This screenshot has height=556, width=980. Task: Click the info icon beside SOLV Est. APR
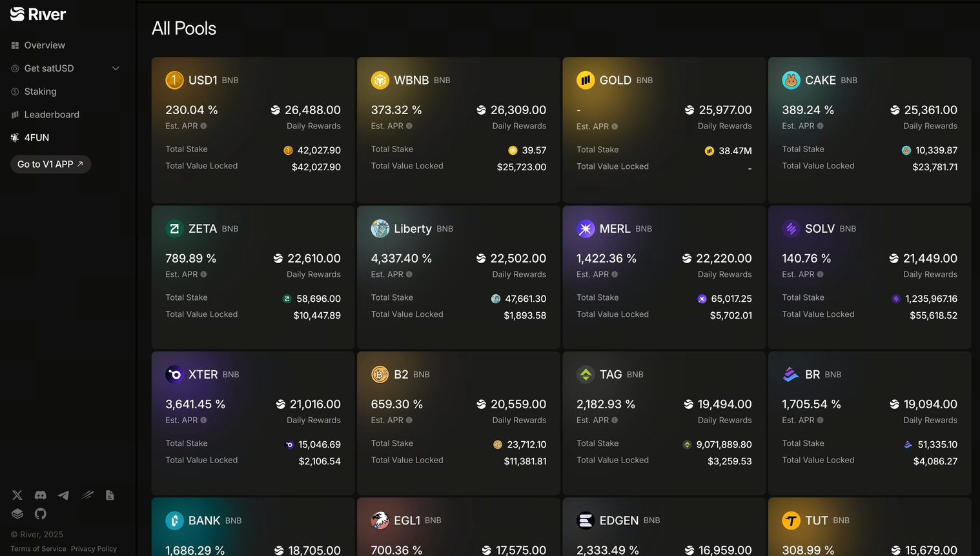[821, 275]
